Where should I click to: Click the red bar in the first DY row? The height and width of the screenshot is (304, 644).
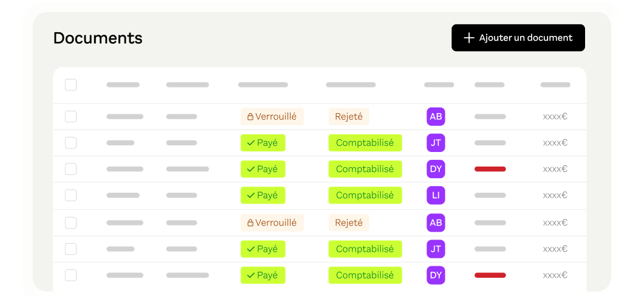490,169
